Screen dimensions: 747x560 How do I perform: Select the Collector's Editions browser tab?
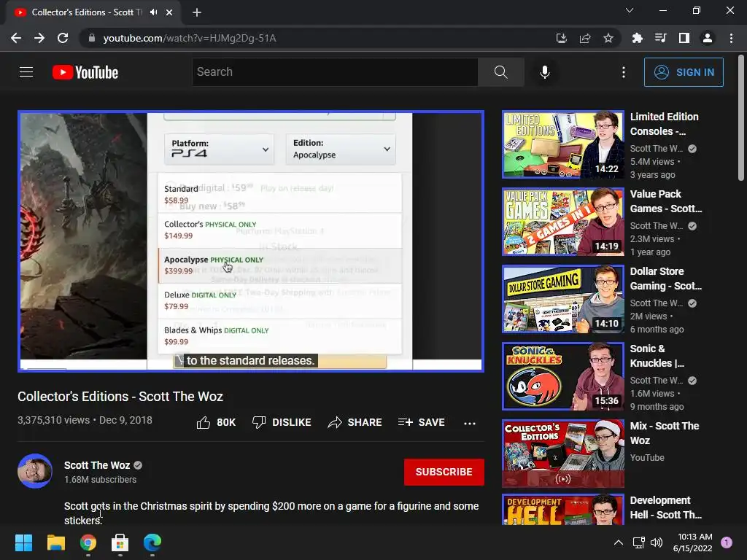(93, 13)
